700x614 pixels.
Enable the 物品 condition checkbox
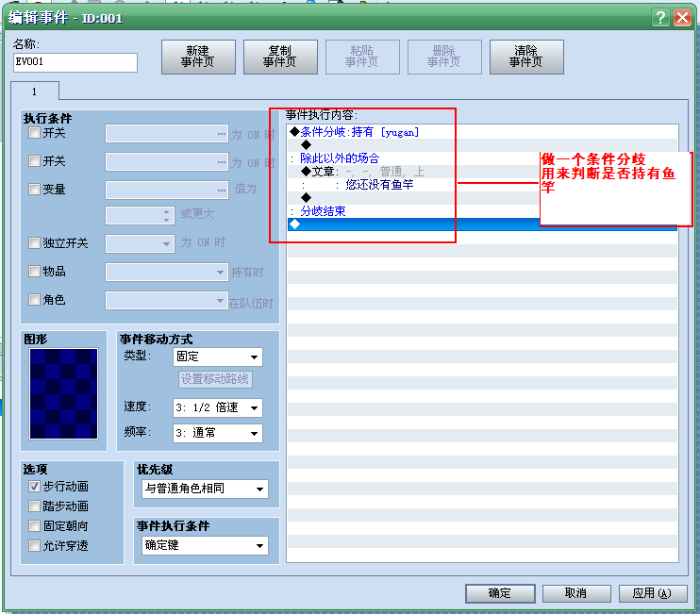tap(34, 272)
